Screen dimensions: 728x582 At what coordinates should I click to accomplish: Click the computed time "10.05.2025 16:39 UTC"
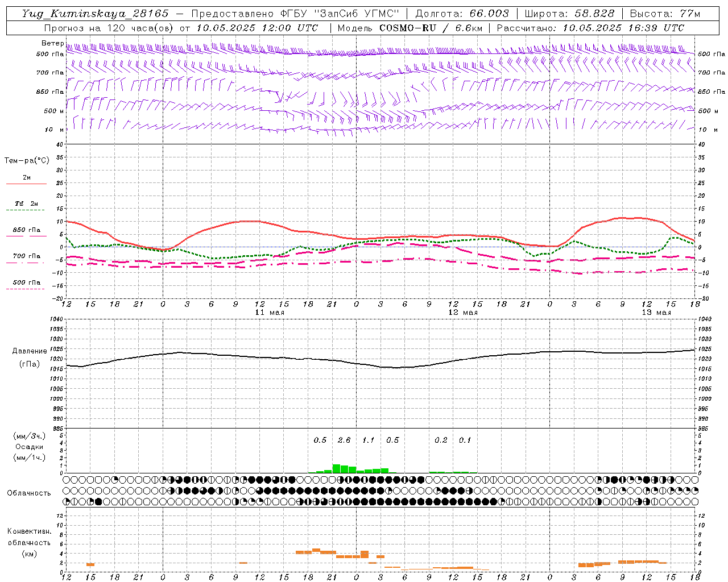[623, 28]
